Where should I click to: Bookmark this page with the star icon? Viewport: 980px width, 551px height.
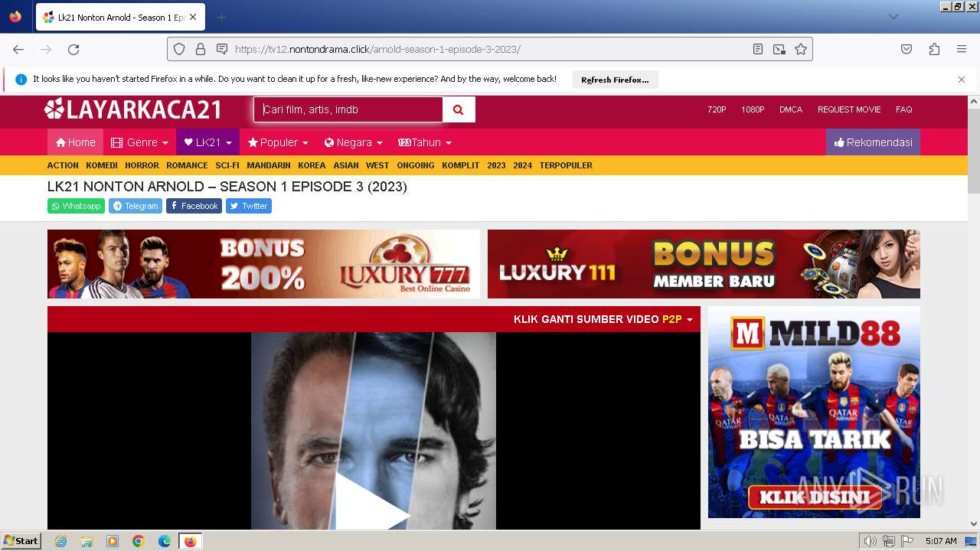[x=801, y=49]
